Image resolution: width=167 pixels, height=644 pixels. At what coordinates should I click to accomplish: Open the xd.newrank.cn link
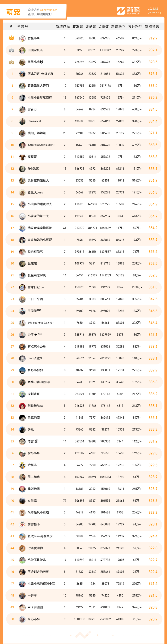click(48, 10)
